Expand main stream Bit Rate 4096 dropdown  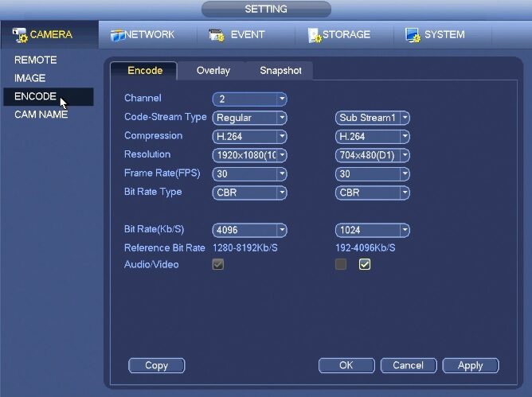click(249, 231)
